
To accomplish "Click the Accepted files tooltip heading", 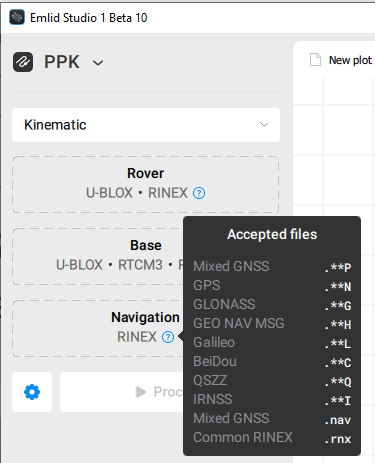I will [x=272, y=234].
